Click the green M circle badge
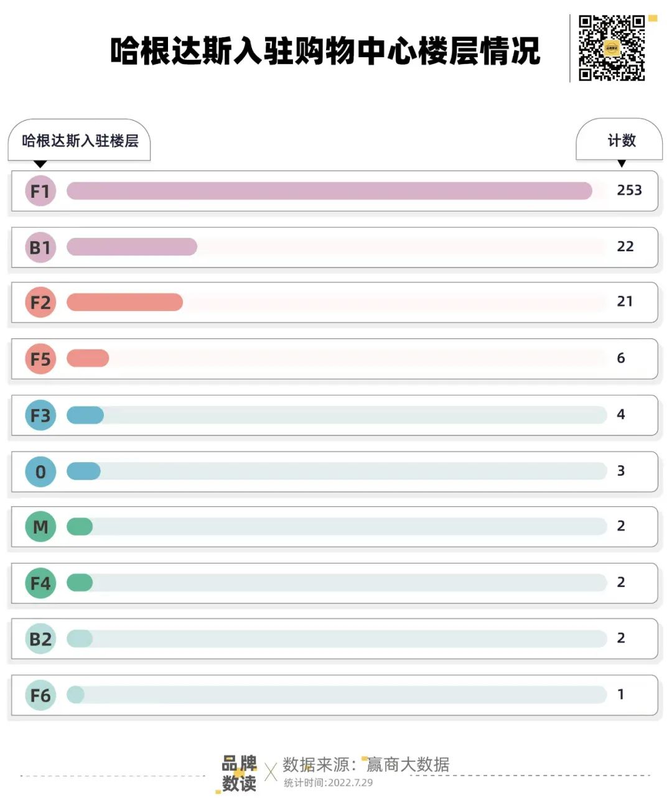Image resolution: width=672 pixels, height=811 pixels. (x=40, y=527)
